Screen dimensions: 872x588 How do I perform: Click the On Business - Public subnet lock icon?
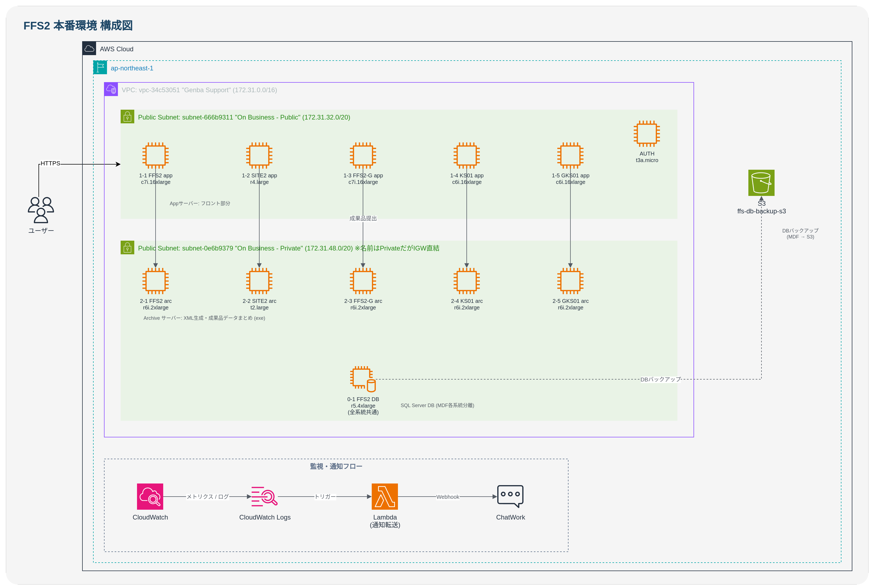coord(127,117)
